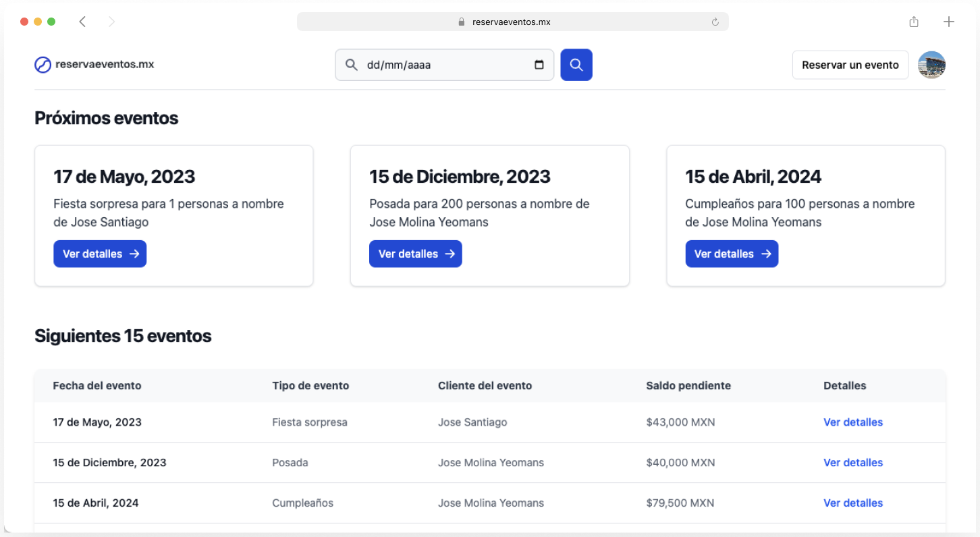Viewport: 980px width, 537px height.
Task: Click the reservaeventos.mx compass logo icon
Action: click(43, 65)
